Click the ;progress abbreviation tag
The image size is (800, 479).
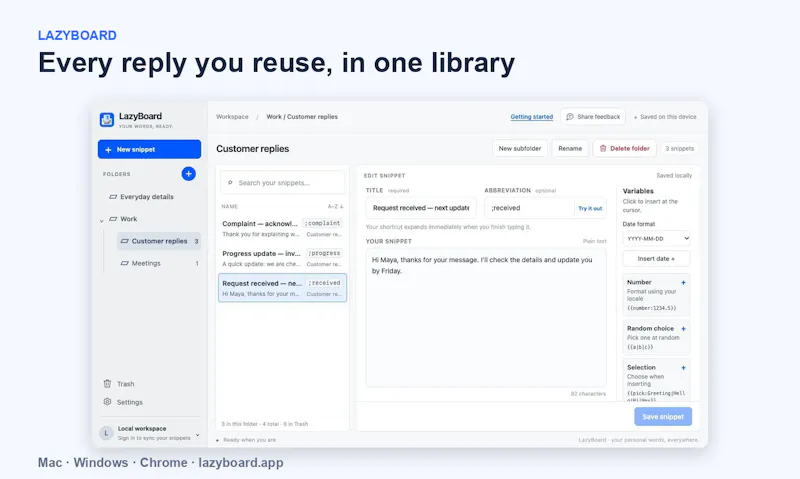pos(324,253)
